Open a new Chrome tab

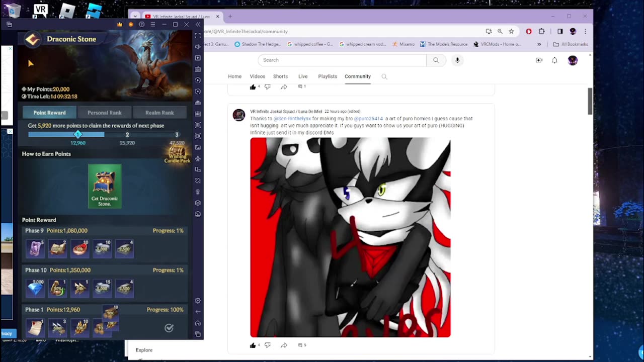tap(230, 16)
